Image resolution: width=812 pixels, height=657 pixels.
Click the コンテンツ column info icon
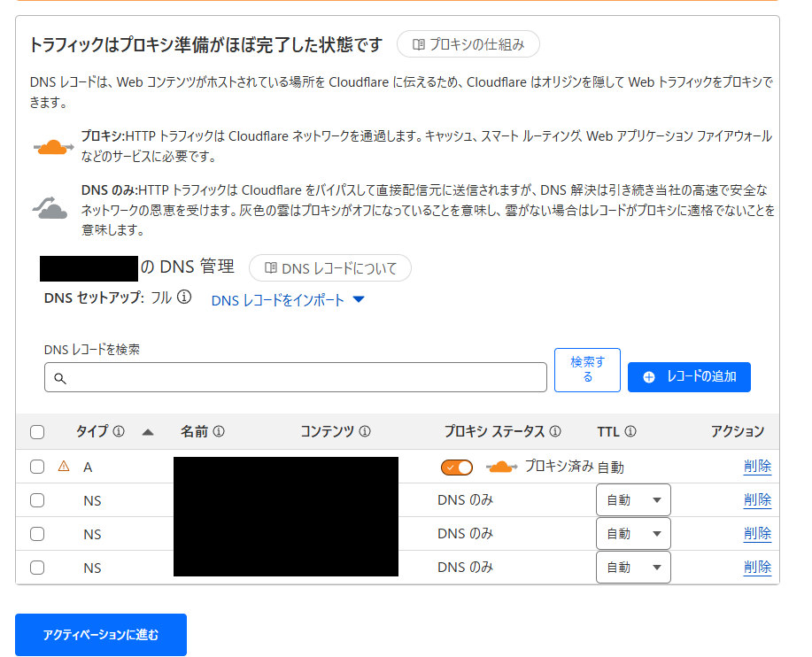coord(364,431)
